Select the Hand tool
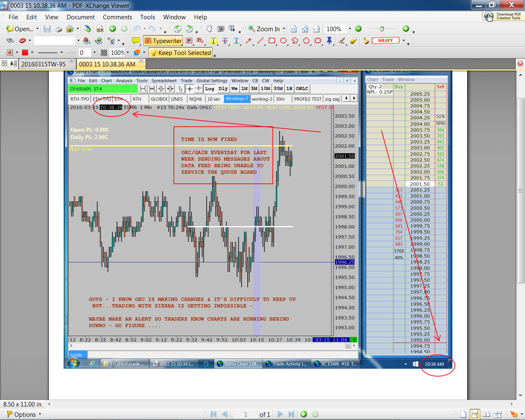The width and height of the screenshot is (525, 420). coord(209,29)
